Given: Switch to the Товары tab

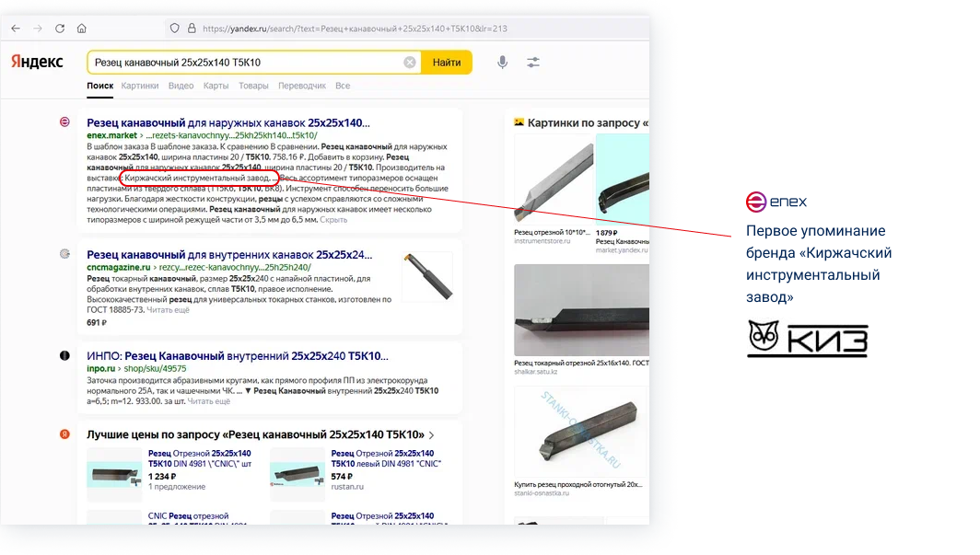Looking at the screenshot, I should [253, 86].
